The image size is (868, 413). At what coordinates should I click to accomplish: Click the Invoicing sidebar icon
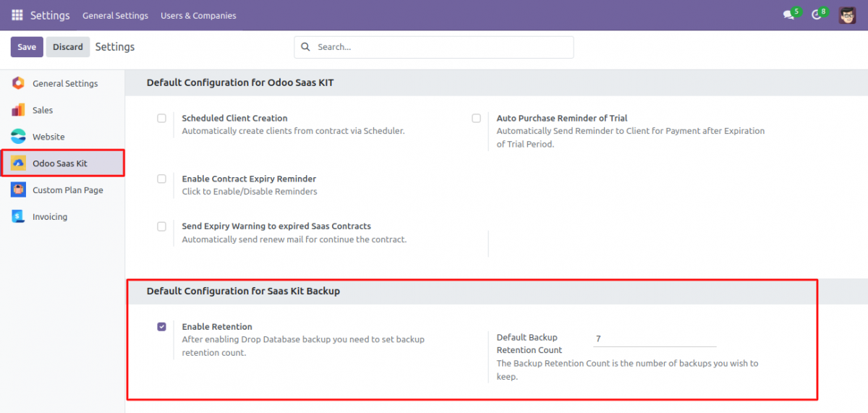(18, 217)
